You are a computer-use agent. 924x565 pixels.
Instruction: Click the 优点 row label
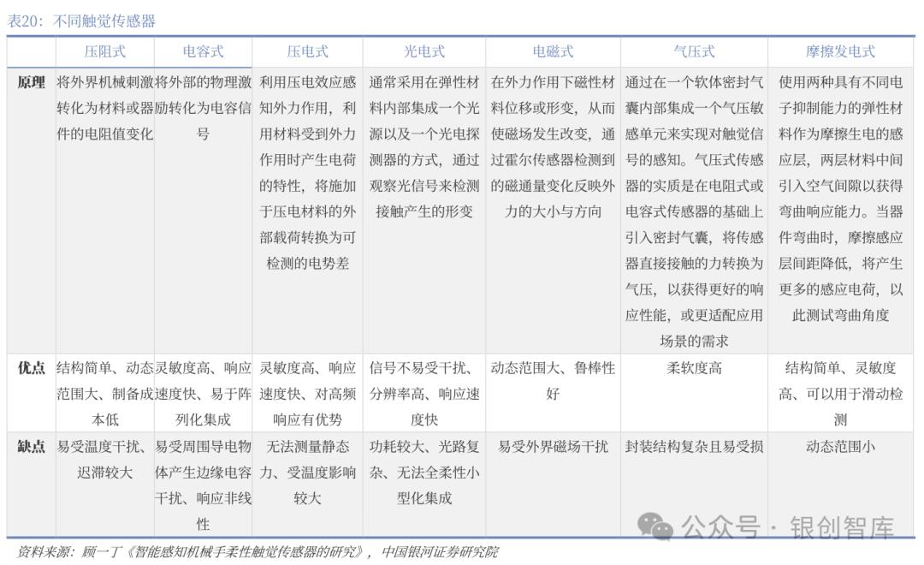coord(32,368)
